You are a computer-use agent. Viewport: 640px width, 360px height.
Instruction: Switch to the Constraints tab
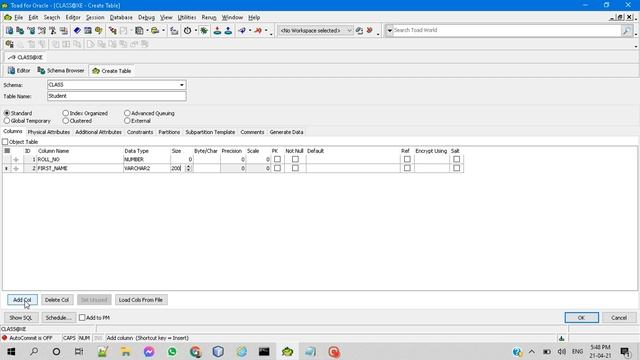click(x=140, y=132)
